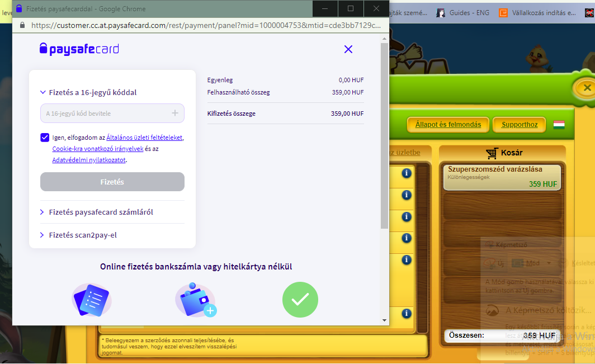Click Egyenleg 0,00 HUF value

351,80
